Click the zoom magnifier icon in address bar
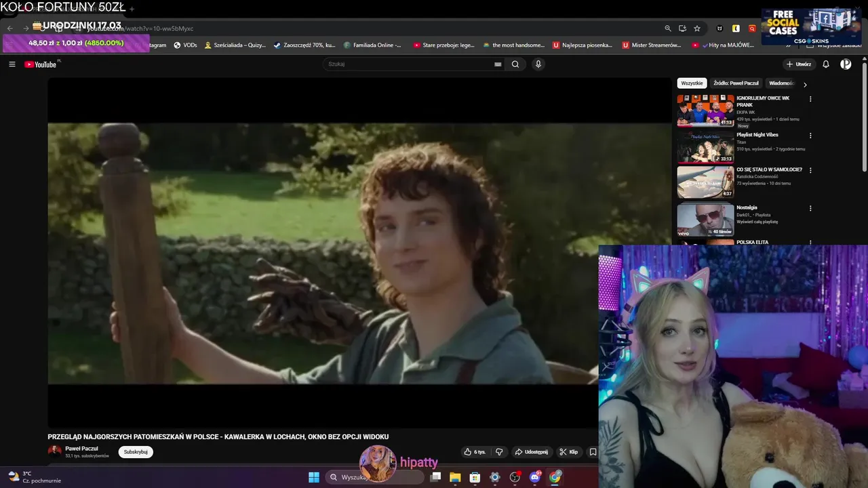Image resolution: width=868 pixels, height=488 pixels. coord(668,28)
